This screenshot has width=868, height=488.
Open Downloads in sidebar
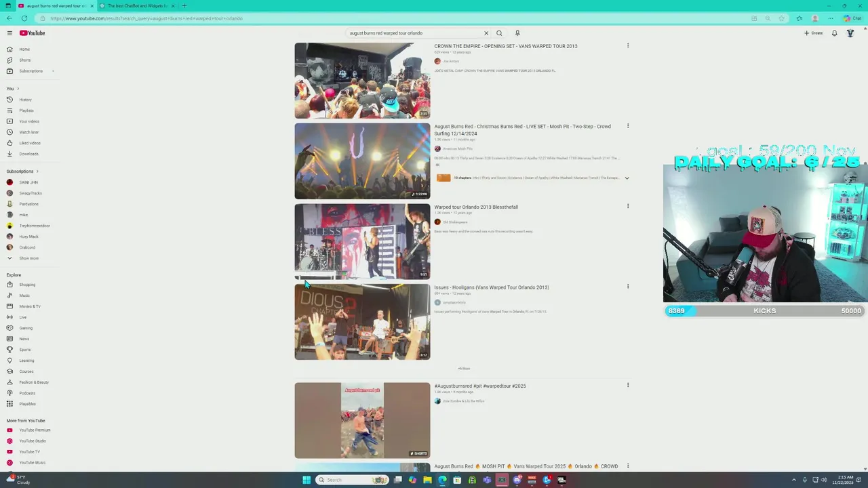[29, 154]
